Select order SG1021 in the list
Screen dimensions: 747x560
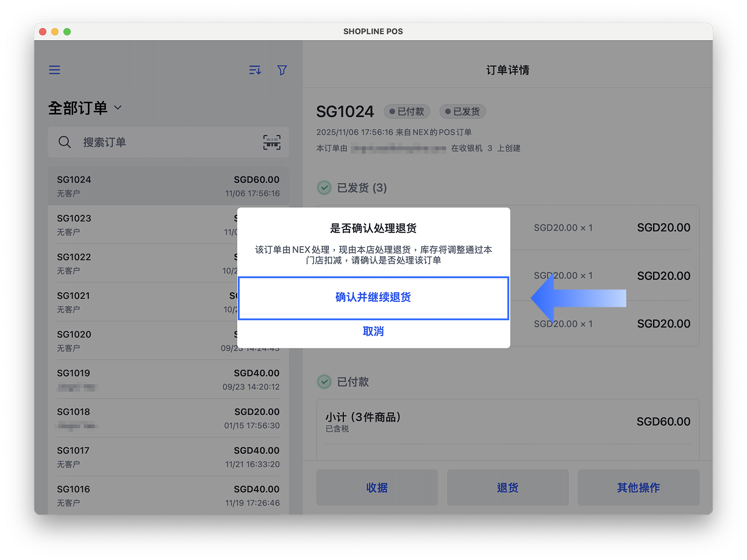(x=168, y=302)
